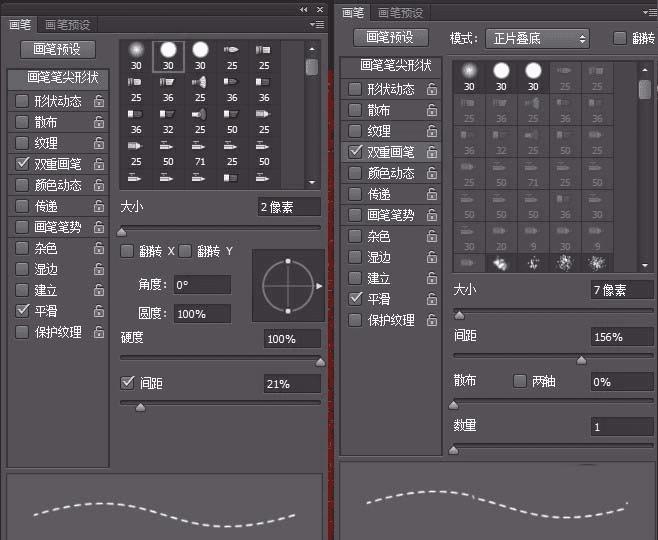
Task: Open the right panel flyout menu
Action: tap(649, 13)
